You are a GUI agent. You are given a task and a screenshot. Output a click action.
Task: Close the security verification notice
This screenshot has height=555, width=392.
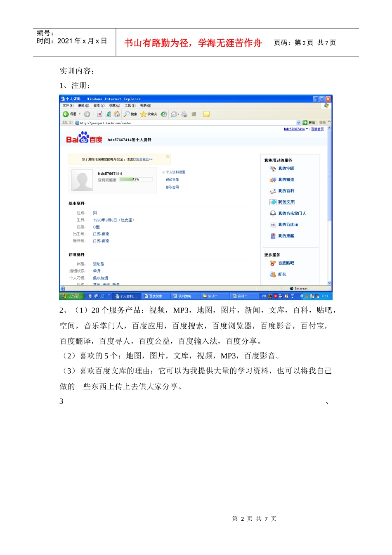tap(168, 157)
